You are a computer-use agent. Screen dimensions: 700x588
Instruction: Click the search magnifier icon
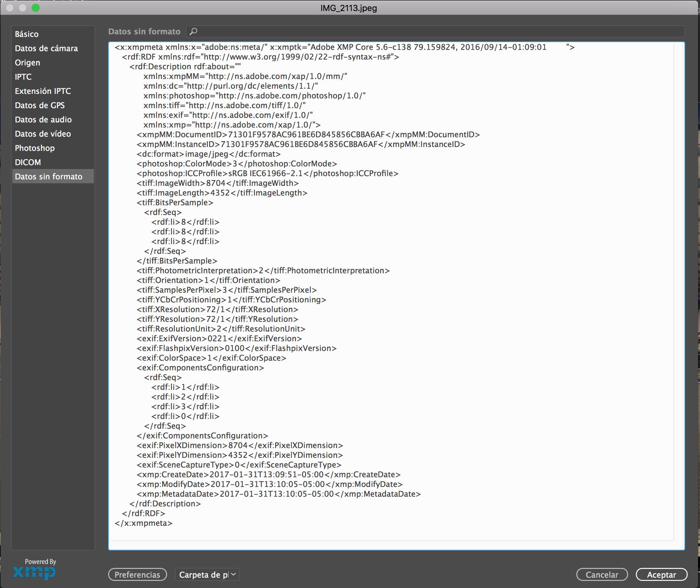(193, 31)
